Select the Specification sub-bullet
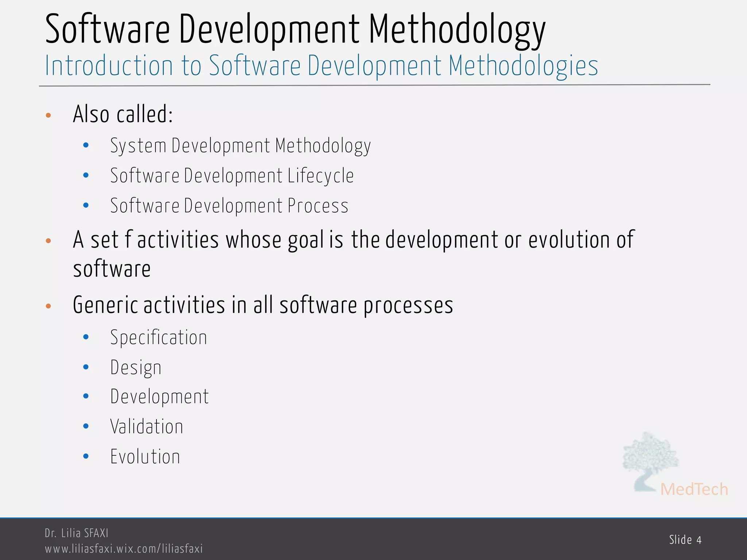The height and width of the screenshot is (560, 747). (x=158, y=338)
